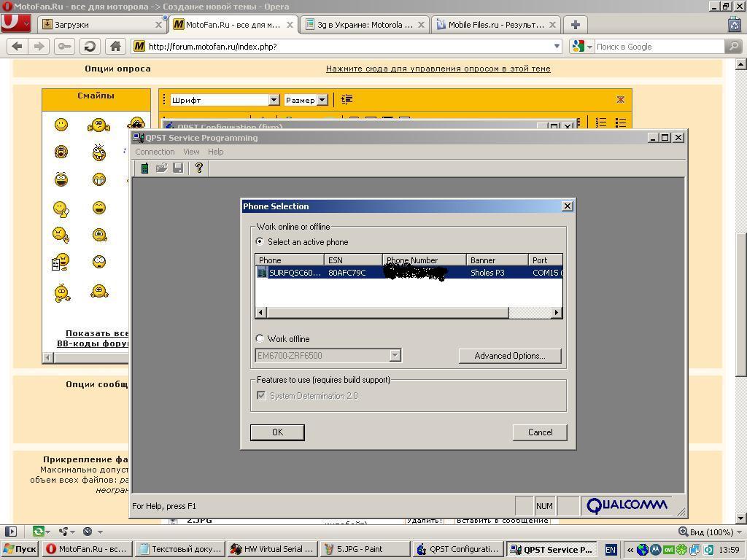Click the closed tabs trash icon

pyautogui.click(x=735, y=24)
